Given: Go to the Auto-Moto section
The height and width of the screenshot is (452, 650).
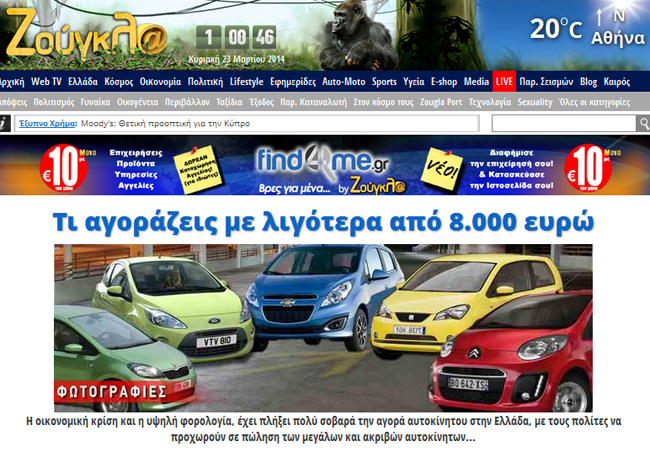Looking at the screenshot, I should tap(344, 81).
